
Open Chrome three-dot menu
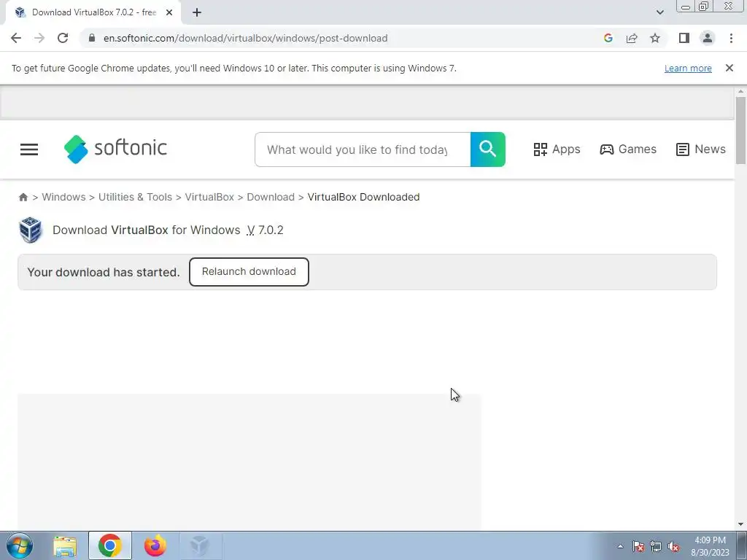coord(731,38)
